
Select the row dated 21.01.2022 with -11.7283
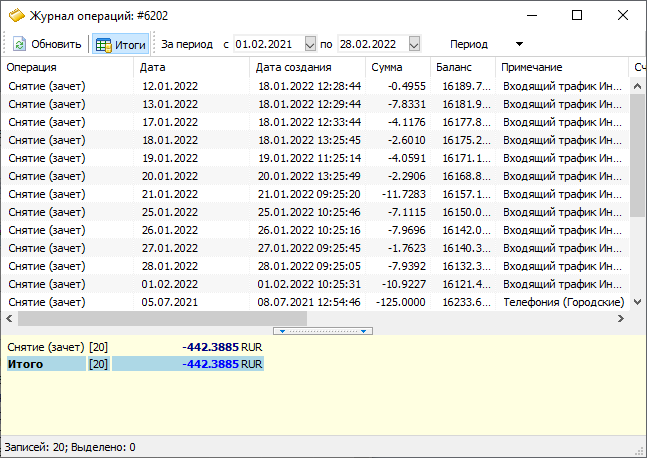(x=316, y=194)
